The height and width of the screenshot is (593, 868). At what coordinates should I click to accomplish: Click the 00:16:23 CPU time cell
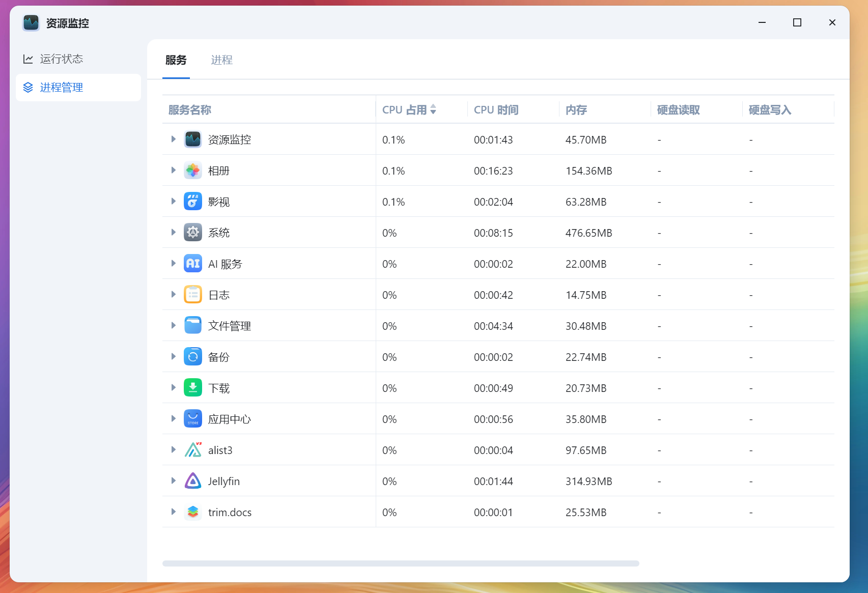click(493, 171)
